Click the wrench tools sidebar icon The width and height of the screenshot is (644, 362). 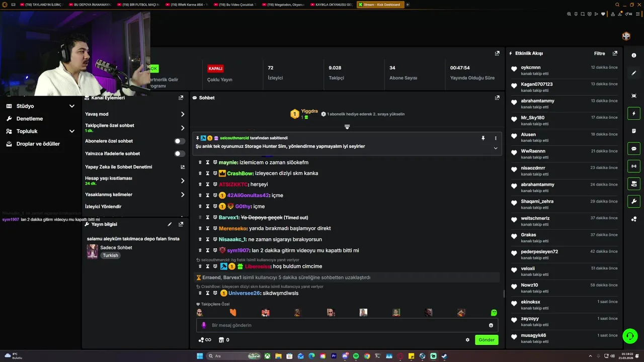[x=634, y=202]
